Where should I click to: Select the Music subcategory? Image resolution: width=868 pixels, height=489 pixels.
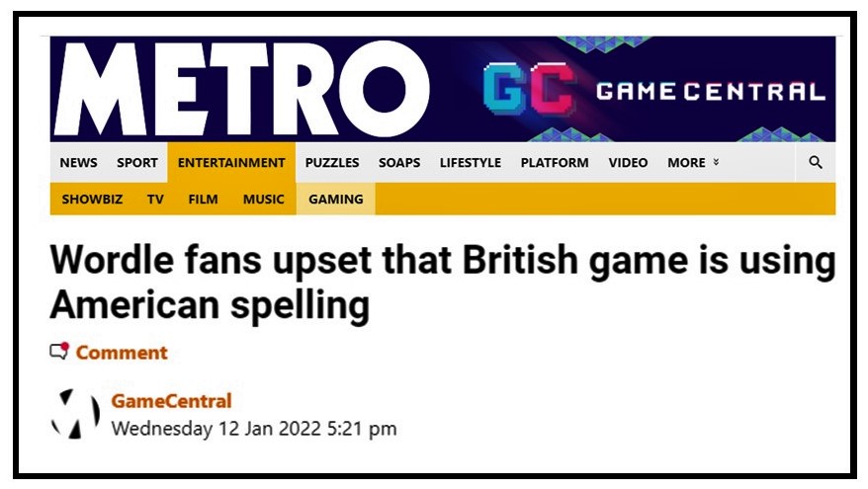(x=263, y=200)
